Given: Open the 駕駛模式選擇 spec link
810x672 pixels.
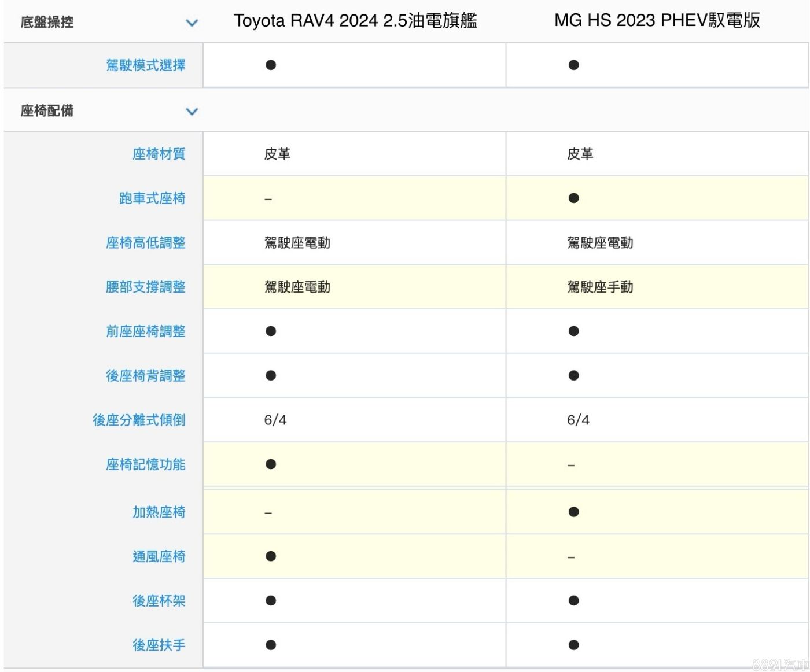Looking at the screenshot, I should (146, 65).
